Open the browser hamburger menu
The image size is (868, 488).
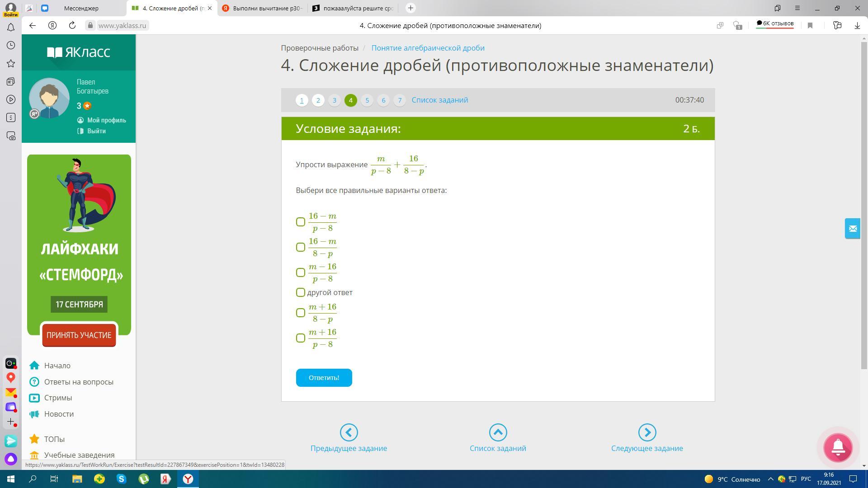pos(797,8)
